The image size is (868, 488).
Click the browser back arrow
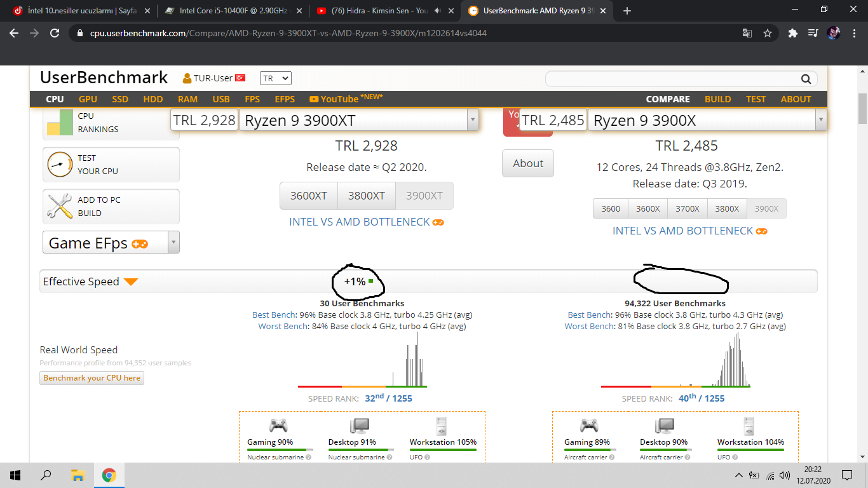click(x=14, y=33)
